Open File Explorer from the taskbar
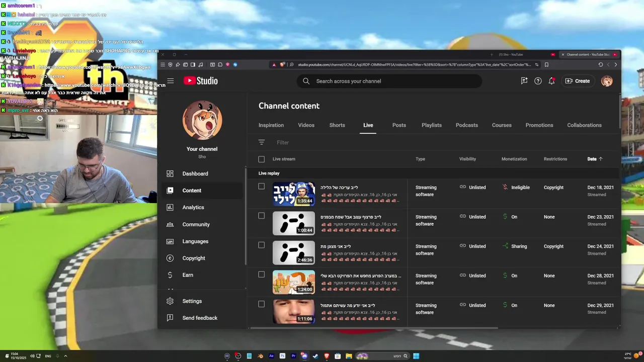 click(349, 356)
